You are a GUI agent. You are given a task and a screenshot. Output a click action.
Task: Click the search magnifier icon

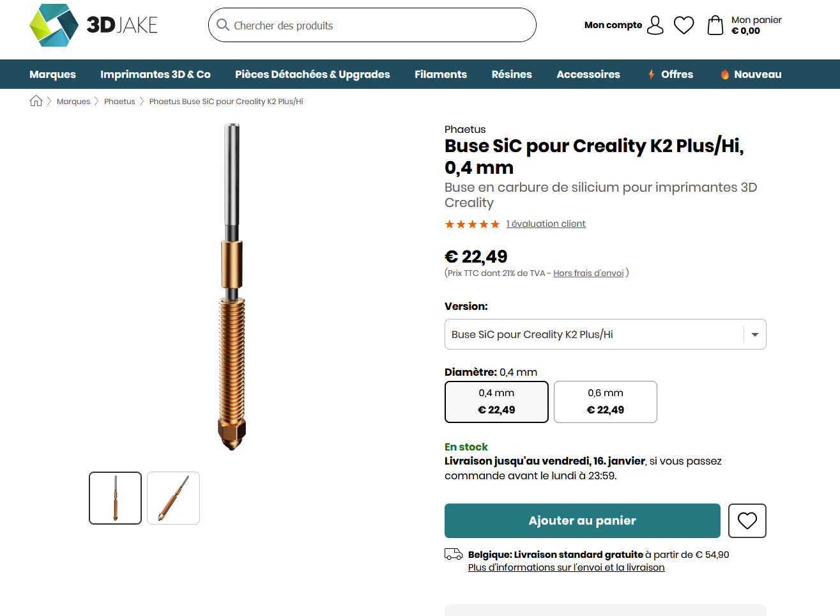pyautogui.click(x=223, y=25)
